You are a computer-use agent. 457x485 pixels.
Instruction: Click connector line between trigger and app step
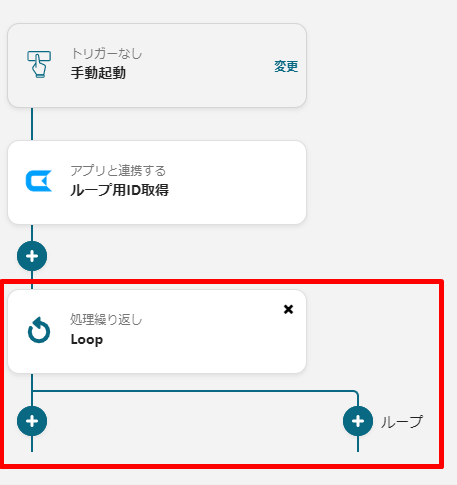click(x=32, y=124)
